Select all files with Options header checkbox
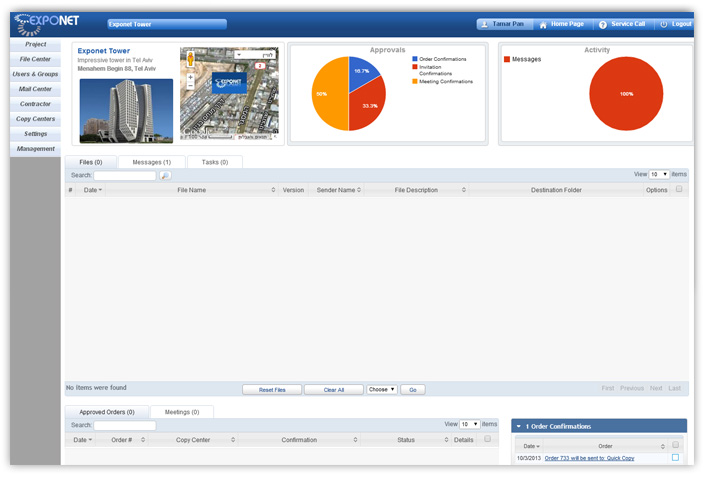This screenshot has width=707, height=477. pos(679,189)
